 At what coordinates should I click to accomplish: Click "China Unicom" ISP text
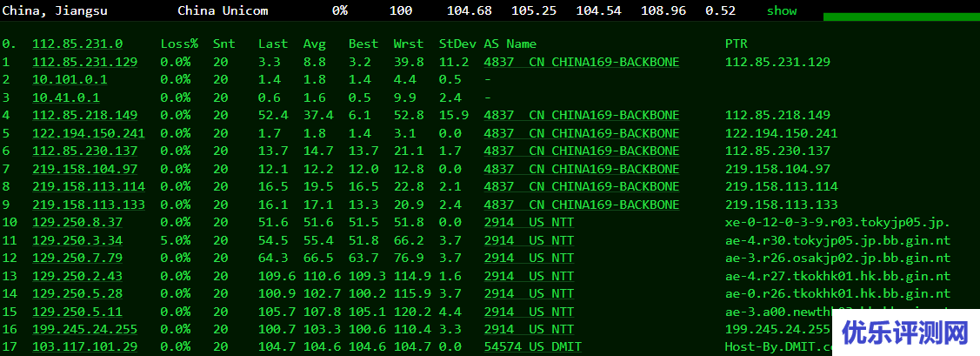pyautogui.click(x=223, y=10)
